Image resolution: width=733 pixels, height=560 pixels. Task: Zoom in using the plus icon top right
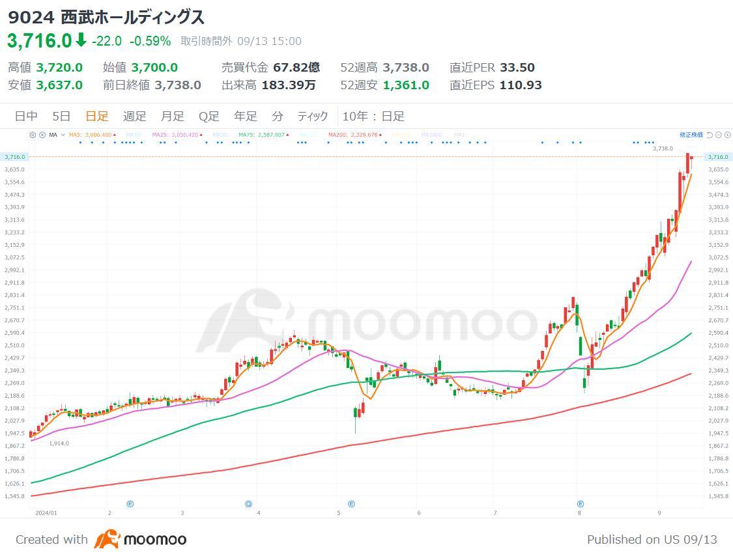(x=728, y=135)
